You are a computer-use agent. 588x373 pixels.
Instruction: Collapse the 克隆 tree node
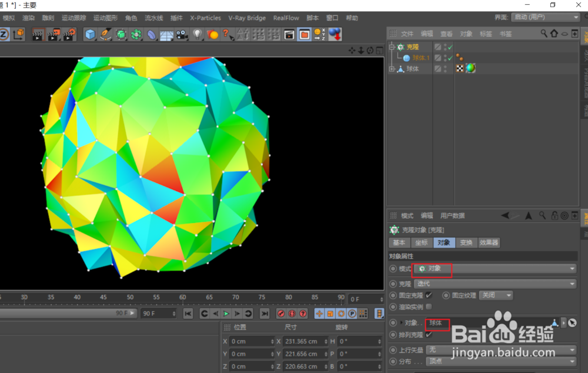pos(392,47)
